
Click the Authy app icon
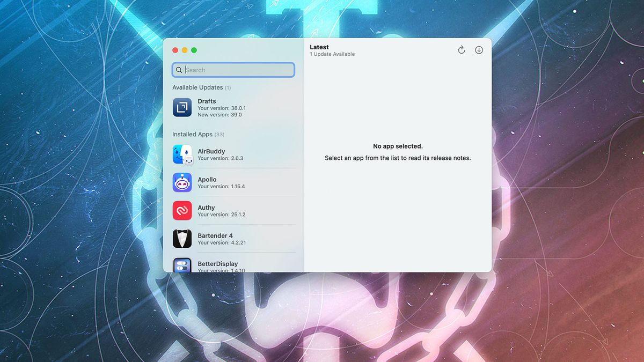(182, 210)
